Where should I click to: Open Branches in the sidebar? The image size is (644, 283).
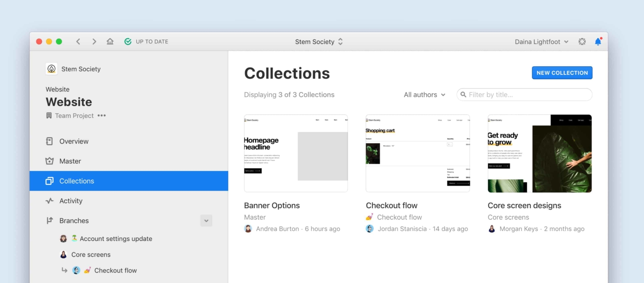74,220
